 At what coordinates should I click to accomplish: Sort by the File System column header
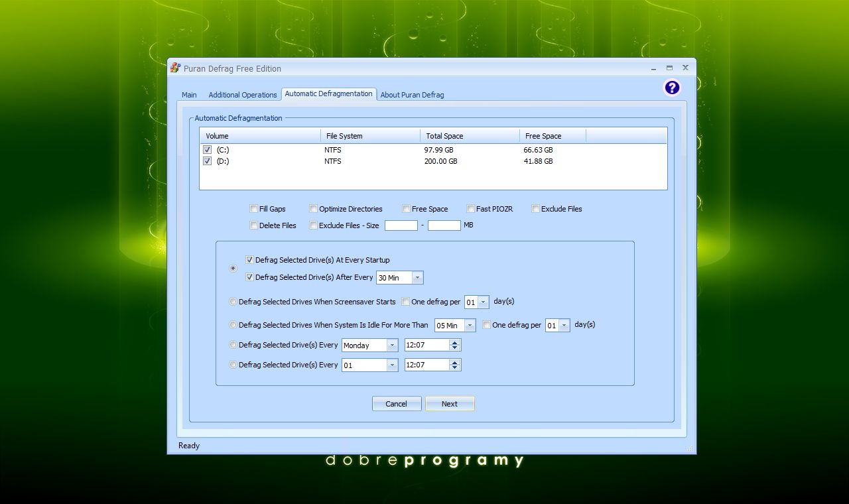pyautogui.click(x=370, y=136)
